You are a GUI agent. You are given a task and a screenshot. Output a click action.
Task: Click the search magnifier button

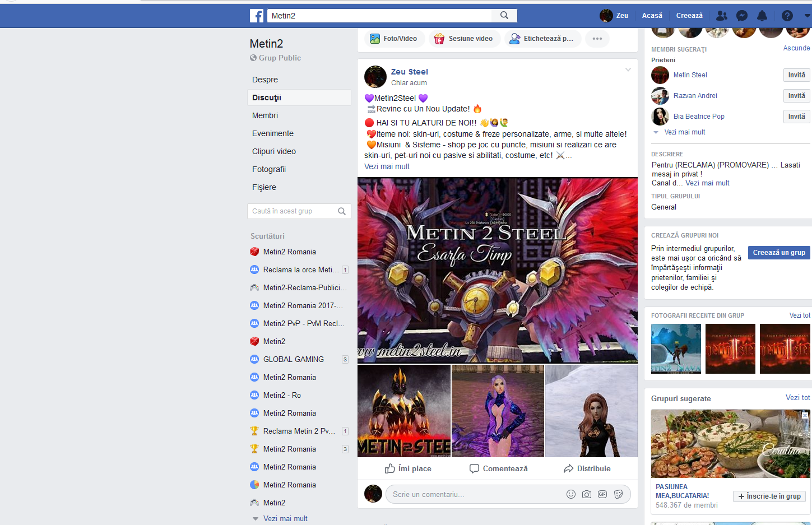point(504,16)
